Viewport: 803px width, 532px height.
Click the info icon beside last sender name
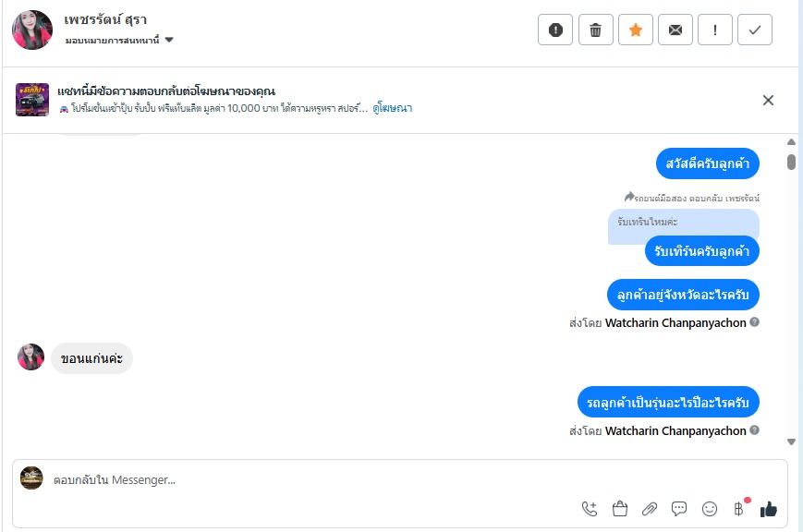point(755,430)
